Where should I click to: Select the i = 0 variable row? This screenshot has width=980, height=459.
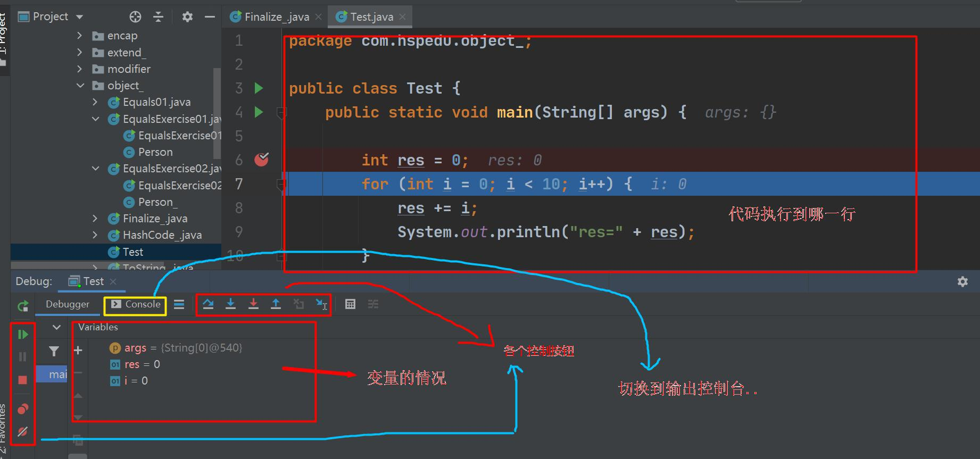129,381
